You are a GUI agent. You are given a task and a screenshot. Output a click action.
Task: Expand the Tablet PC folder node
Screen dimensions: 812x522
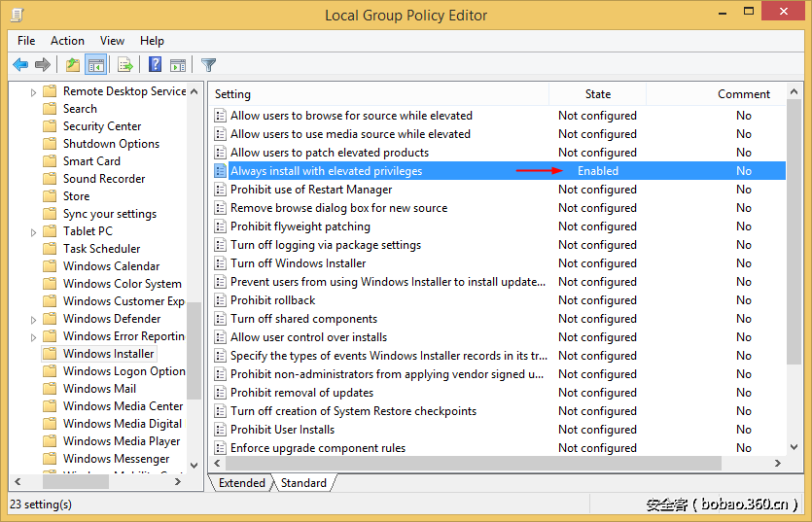coord(34,231)
